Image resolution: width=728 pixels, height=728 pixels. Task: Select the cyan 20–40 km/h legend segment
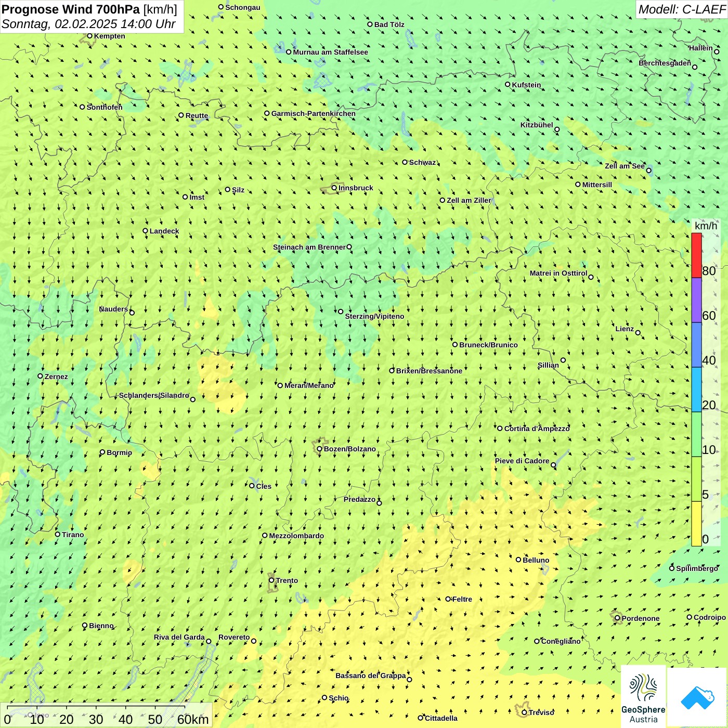coord(696,390)
